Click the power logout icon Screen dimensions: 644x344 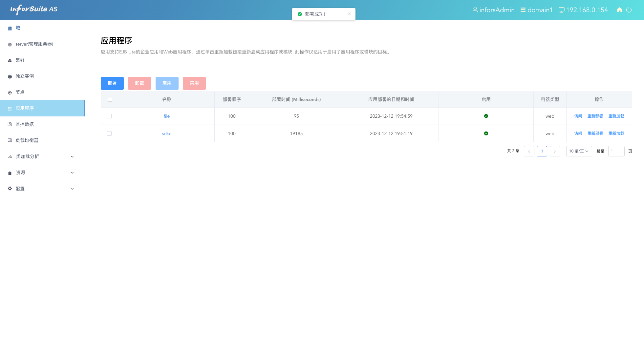pos(629,10)
